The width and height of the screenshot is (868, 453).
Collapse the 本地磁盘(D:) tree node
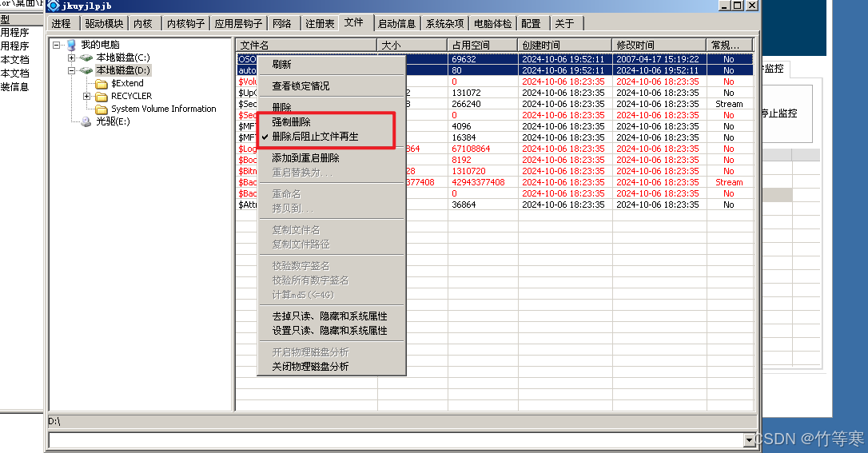(71, 70)
